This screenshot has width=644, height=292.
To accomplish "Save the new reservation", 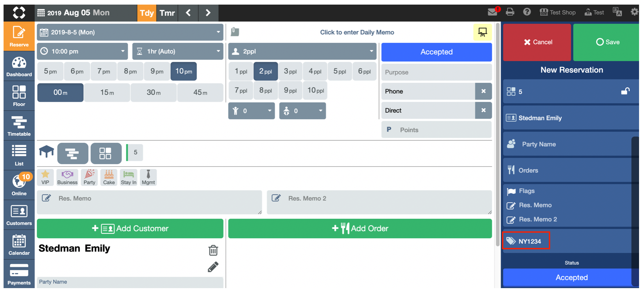I will [606, 42].
